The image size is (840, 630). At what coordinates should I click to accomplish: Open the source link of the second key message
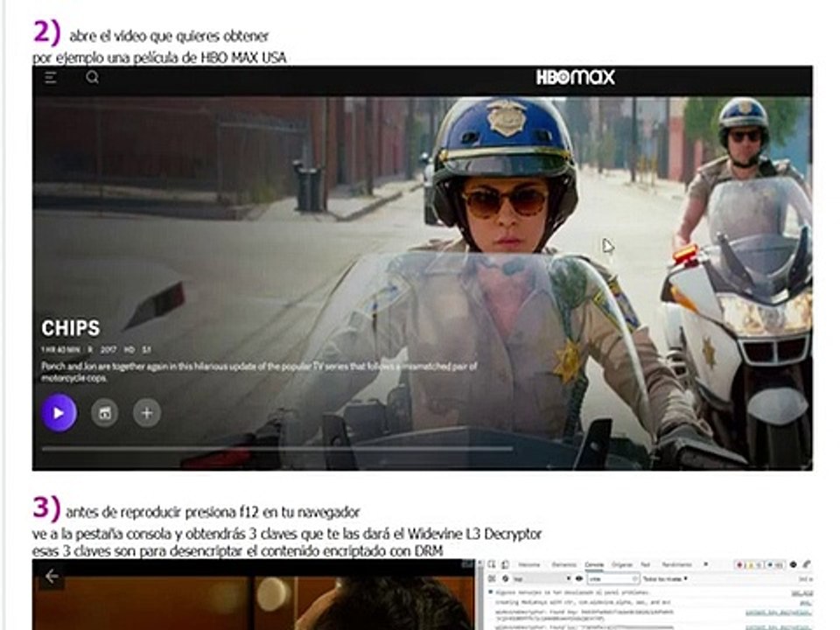tap(779, 626)
